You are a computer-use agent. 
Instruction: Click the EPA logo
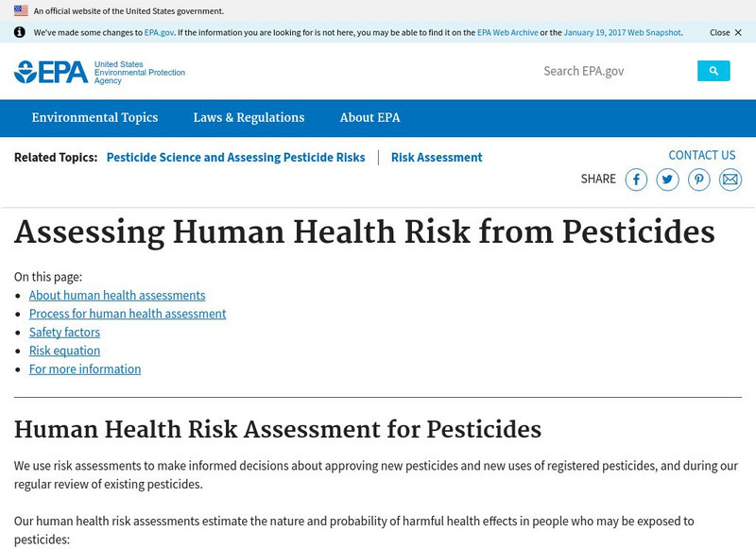[x=48, y=70]
